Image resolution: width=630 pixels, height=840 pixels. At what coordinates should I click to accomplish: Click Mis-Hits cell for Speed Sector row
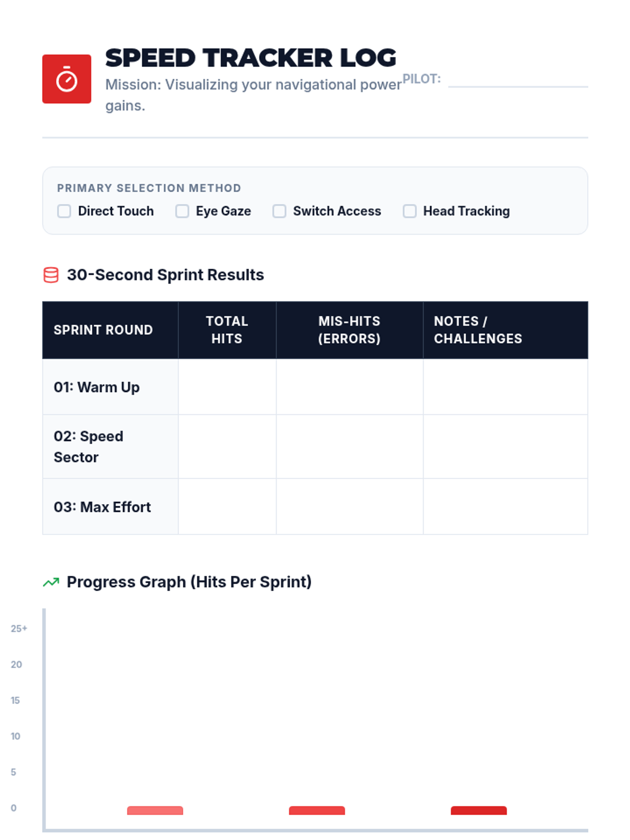pos(350,447)
